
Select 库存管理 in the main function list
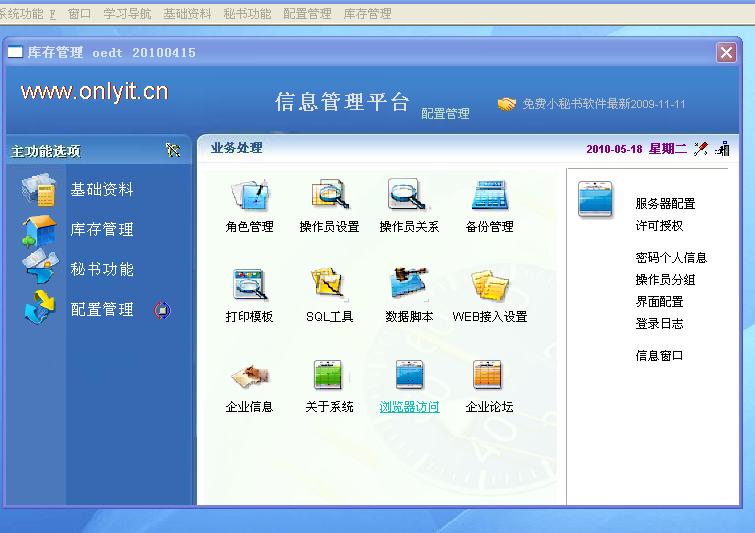(101, 229)
